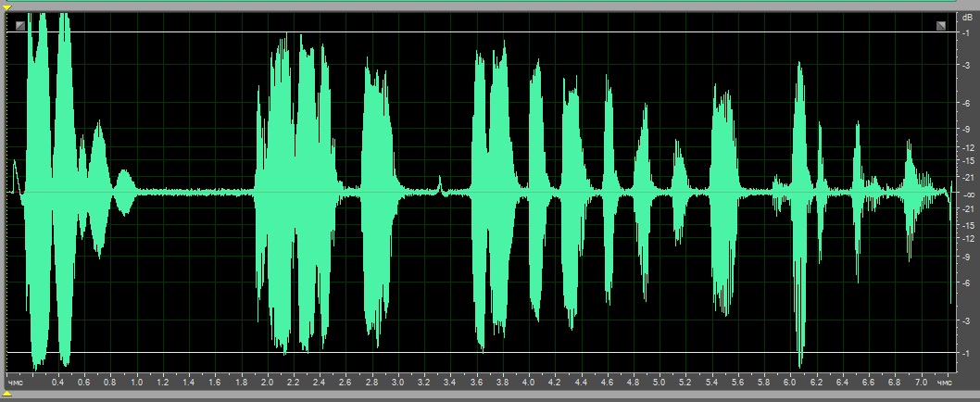Click the time format label on the ruler's left
980x402 pixels.
pyautogui.click(x=15, y=382)
